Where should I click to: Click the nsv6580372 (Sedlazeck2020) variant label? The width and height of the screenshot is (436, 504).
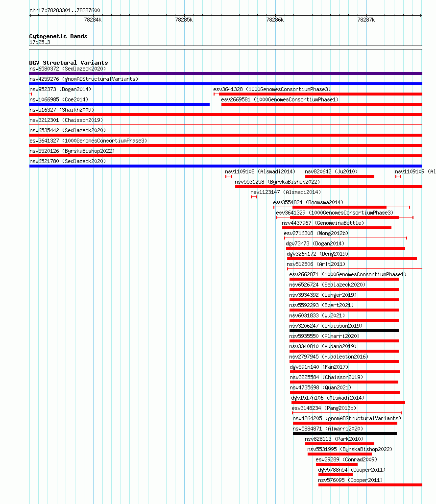pos(68,69)
